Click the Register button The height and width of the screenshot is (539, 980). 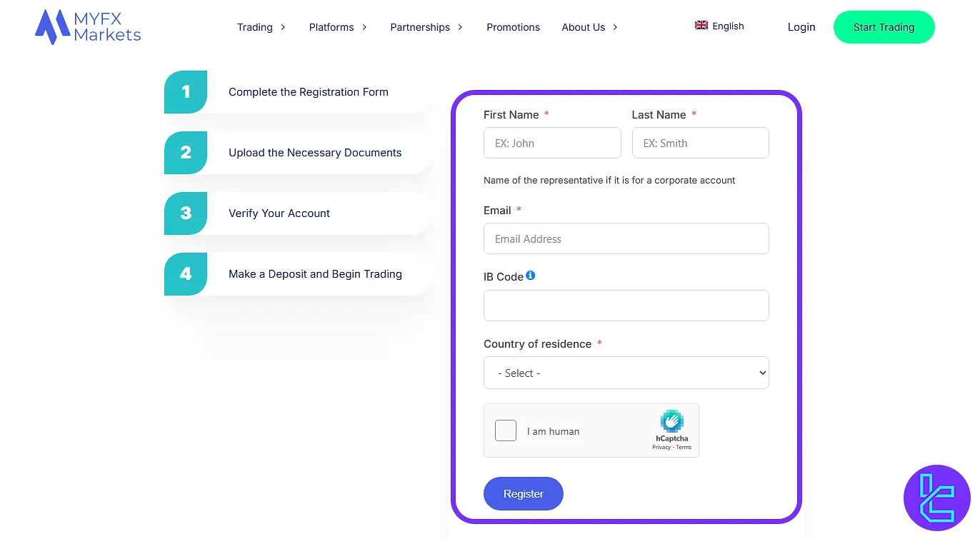pyautogui.click(x=523, y=494)
